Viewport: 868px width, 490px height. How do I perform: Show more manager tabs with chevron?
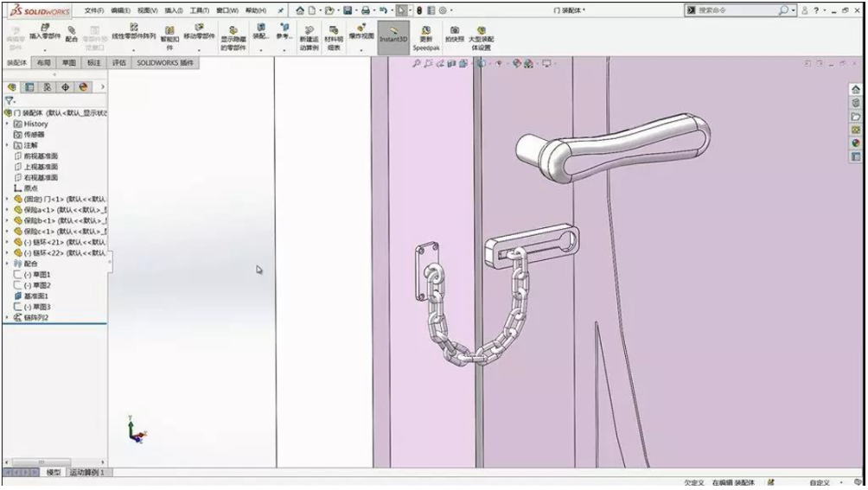tap(102, 86)
